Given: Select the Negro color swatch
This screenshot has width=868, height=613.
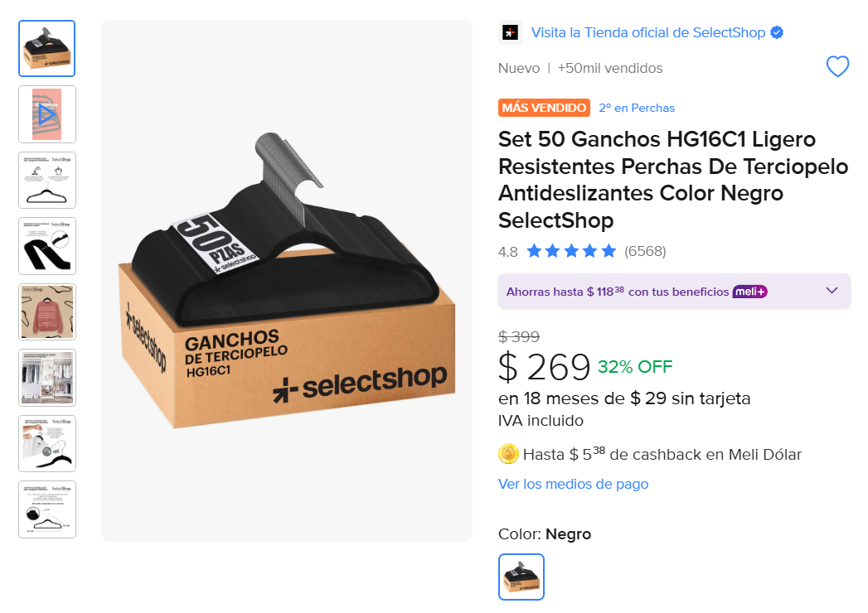Looking at the screenshot, I should 521,577.
